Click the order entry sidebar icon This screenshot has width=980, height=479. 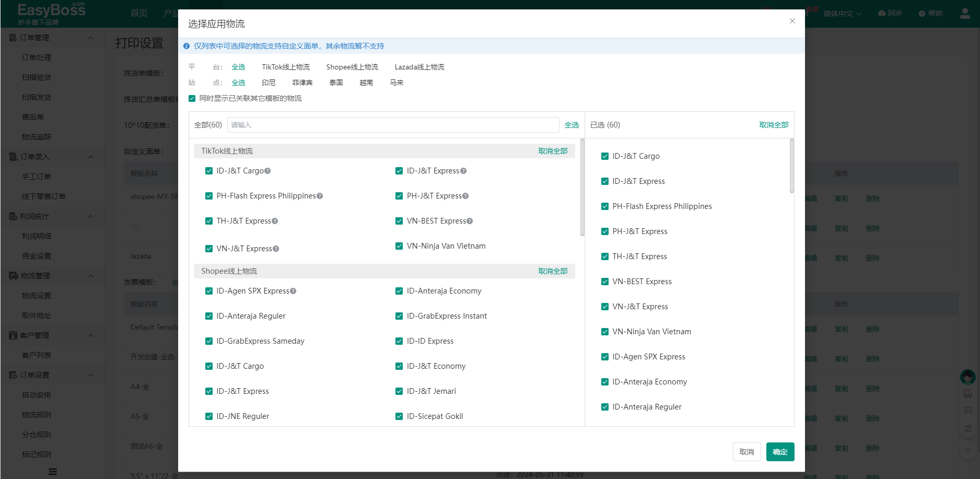click(x=13, y=157)
